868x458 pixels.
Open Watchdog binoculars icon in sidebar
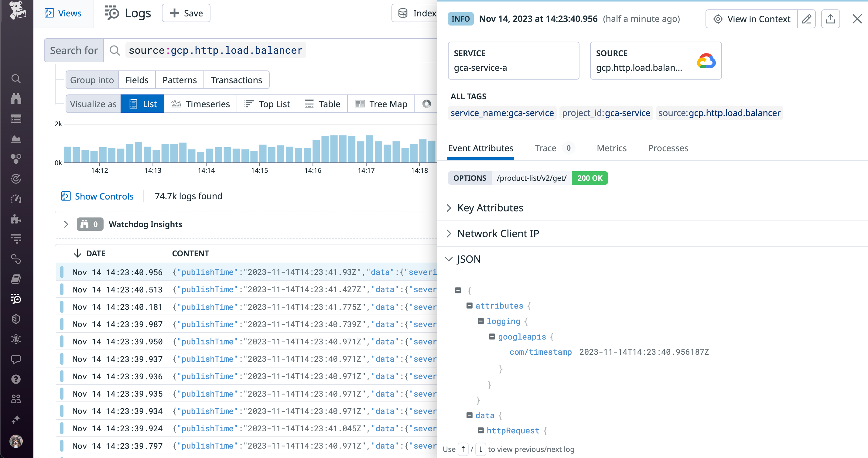coord(16,99)
